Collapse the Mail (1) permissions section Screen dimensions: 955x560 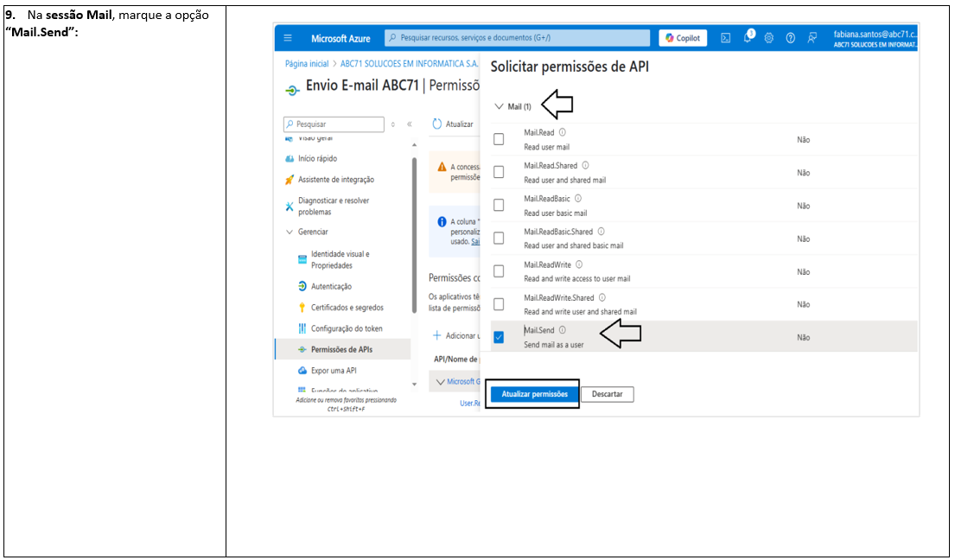(499, 106)
